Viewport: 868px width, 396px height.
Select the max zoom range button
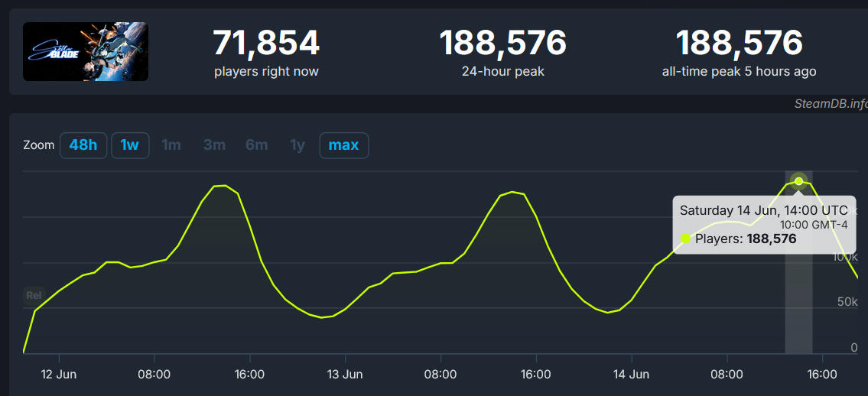click(344, 145)
